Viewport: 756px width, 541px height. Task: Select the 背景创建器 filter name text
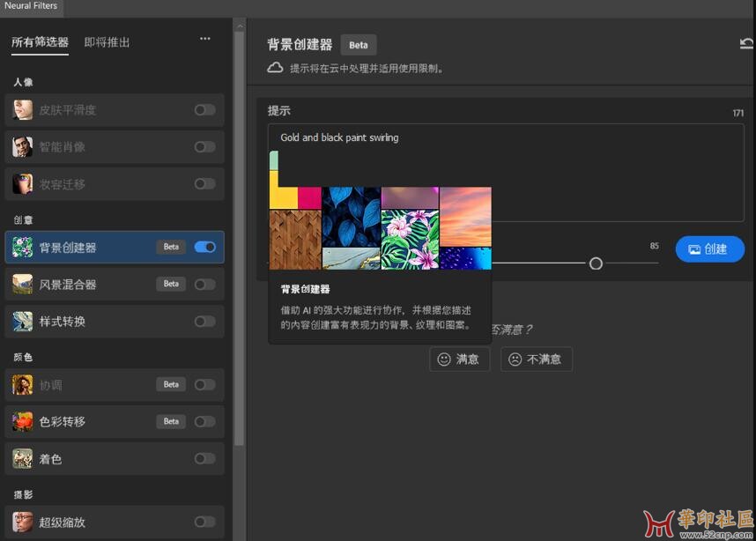tap(68, 248)
